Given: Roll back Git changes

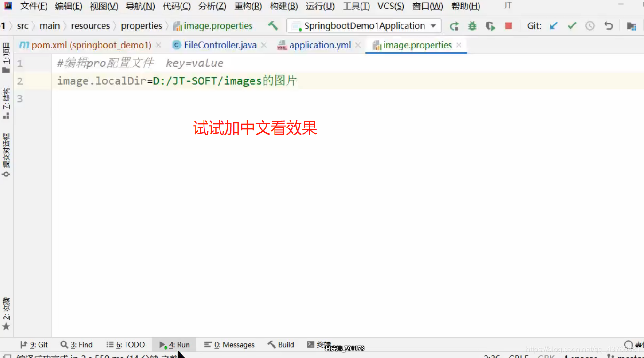Looking at the screenshot, I should coord(608,26).
